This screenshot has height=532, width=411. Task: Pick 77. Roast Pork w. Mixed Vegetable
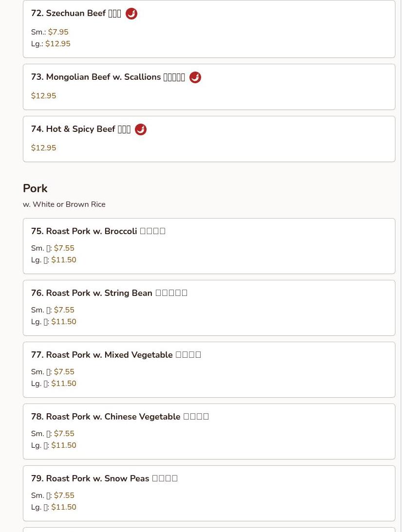click(116, 355)
